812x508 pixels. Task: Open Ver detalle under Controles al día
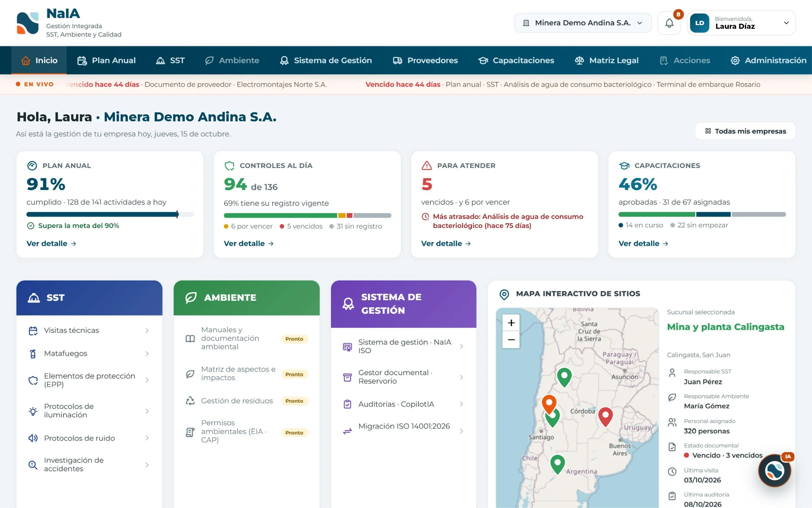pyautogui.click(x=249, y=244)
